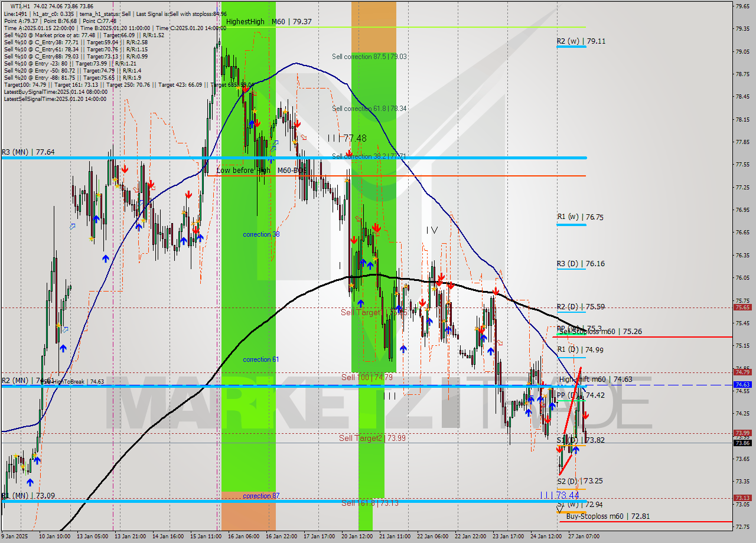Screen dimensions: 756x543
Task: Select the R1 (w) | 76.75 weekly pivot label
Action: pyautogui.click(x=580, y=217)
